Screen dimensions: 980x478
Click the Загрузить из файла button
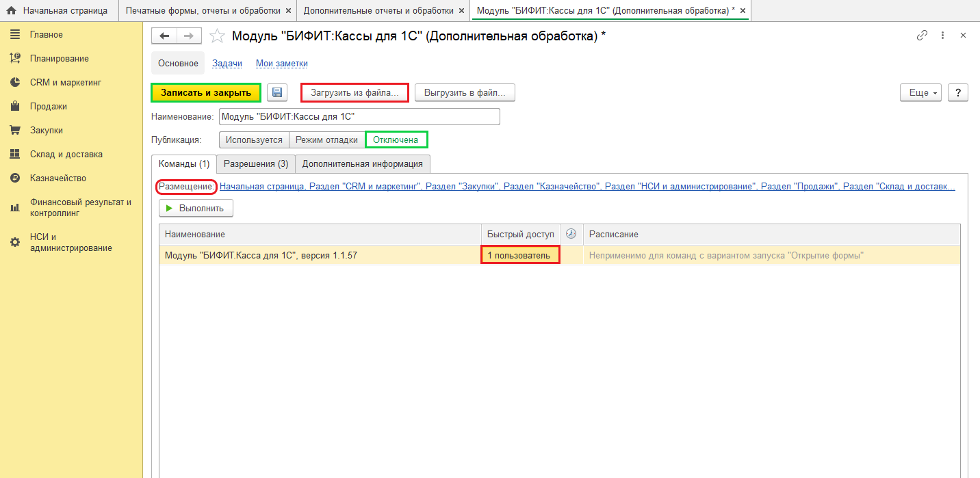[x=354, y=93]
